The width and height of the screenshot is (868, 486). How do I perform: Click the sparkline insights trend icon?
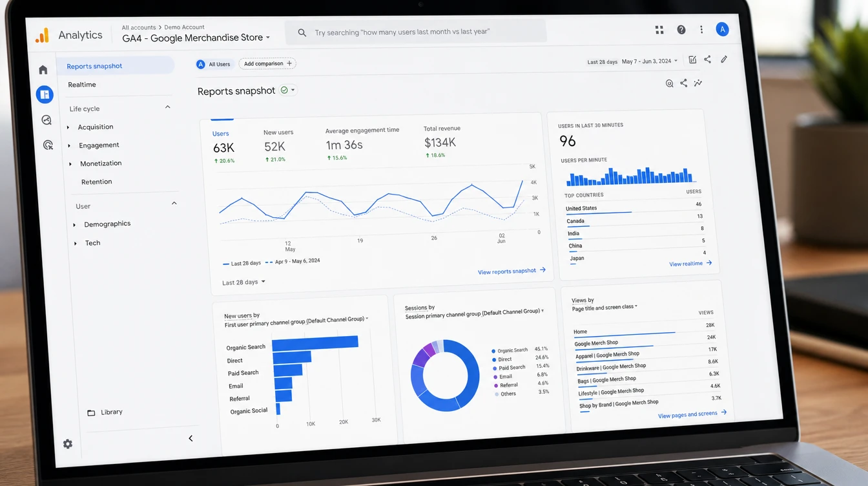698,83
